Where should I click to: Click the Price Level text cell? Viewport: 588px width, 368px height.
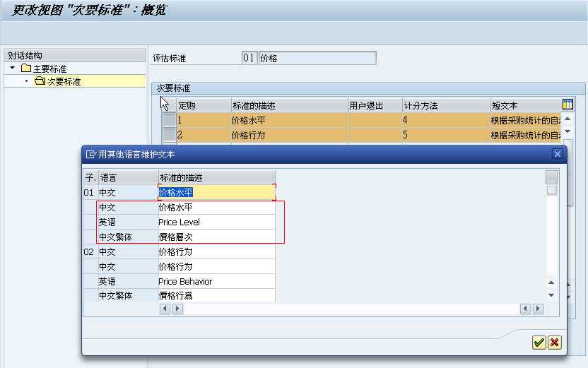click(217, 222)
